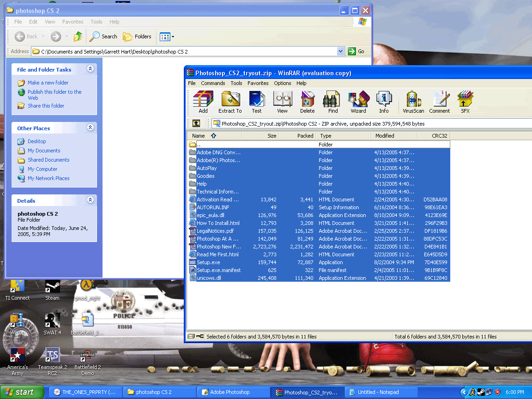Open the WinRAR Options menu

click(x=282, y=83)
